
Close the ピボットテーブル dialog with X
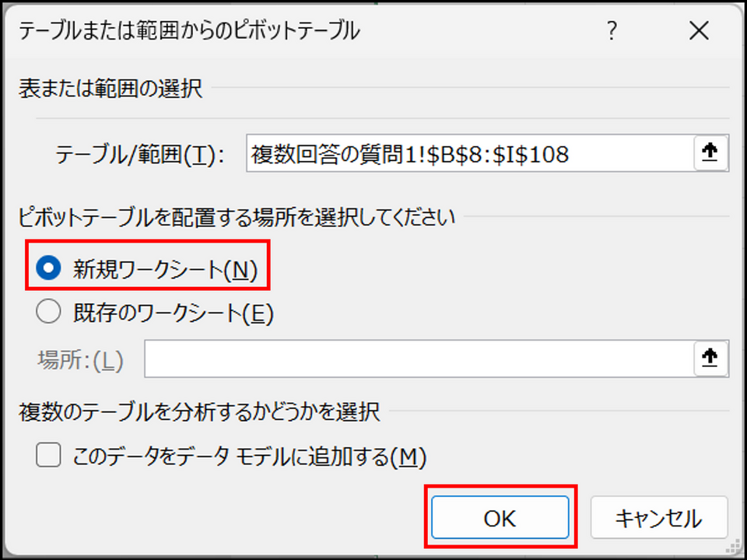(699, 31)
